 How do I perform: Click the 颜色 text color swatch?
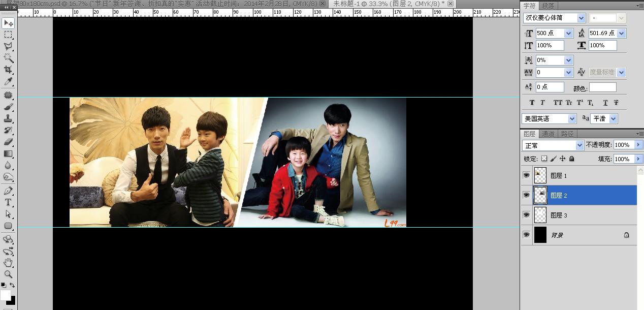pos(602,87)
